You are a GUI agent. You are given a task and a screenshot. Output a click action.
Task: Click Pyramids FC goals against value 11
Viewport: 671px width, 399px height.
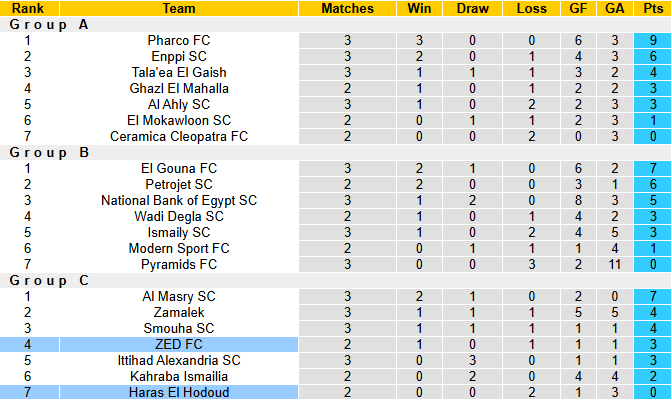tap(615, 264)
